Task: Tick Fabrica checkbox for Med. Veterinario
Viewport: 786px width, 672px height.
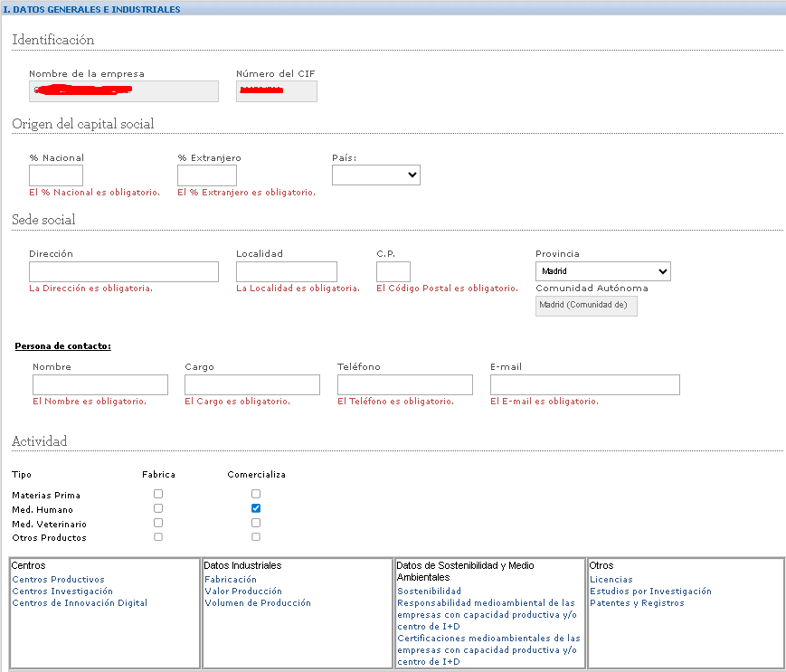Action: (158, 523)
